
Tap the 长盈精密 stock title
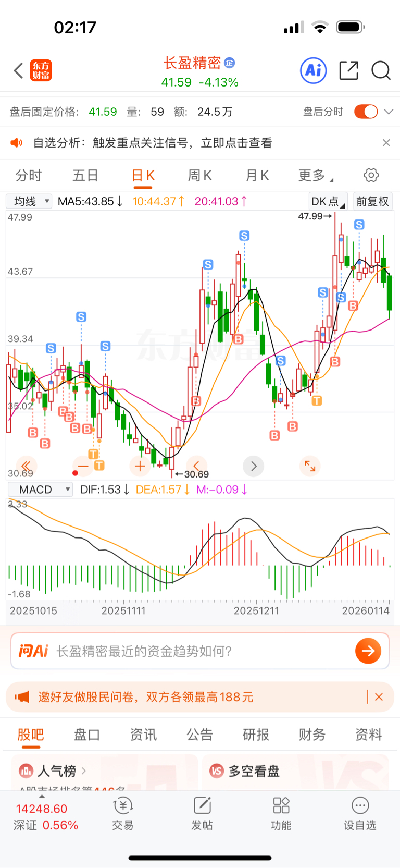(x=192, y=63)
